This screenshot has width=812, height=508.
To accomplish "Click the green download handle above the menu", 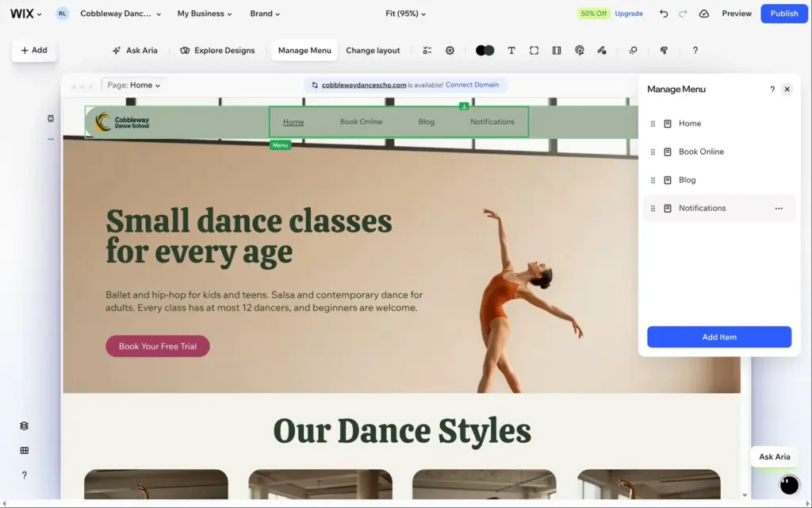I will coord(464,106).
